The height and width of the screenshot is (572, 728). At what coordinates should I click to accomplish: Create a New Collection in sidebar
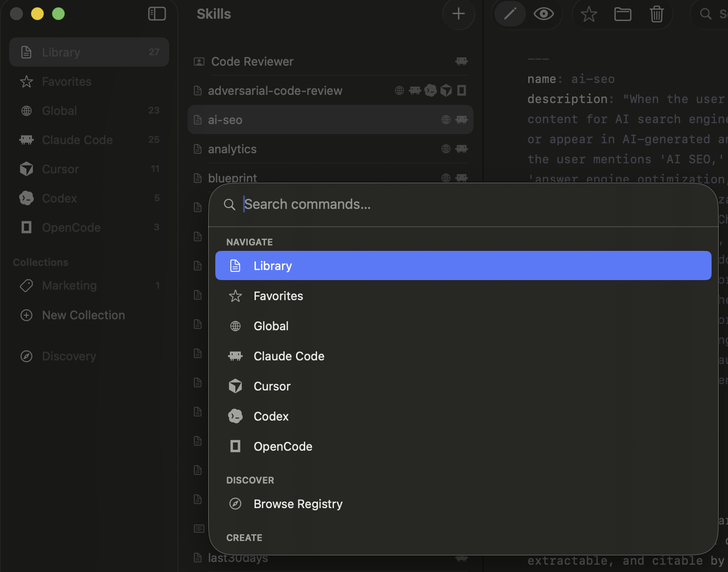[x=89, y=315]
